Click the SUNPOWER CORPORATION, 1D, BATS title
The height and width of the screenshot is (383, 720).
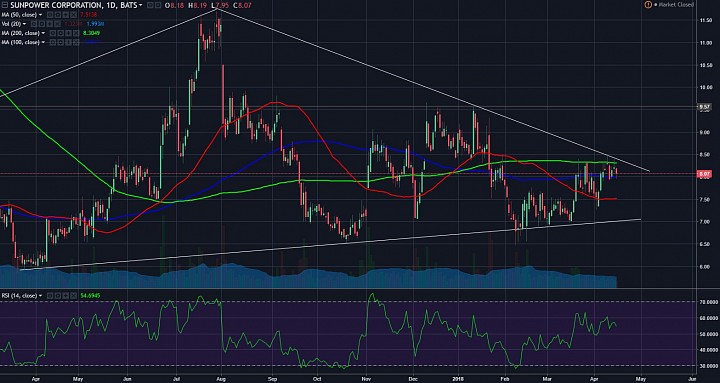point(73,6)
